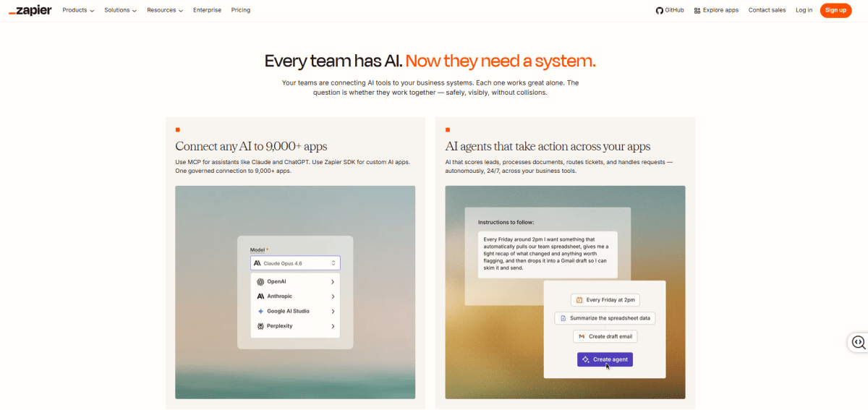Click the Zapier logo

tap(30, 10)
